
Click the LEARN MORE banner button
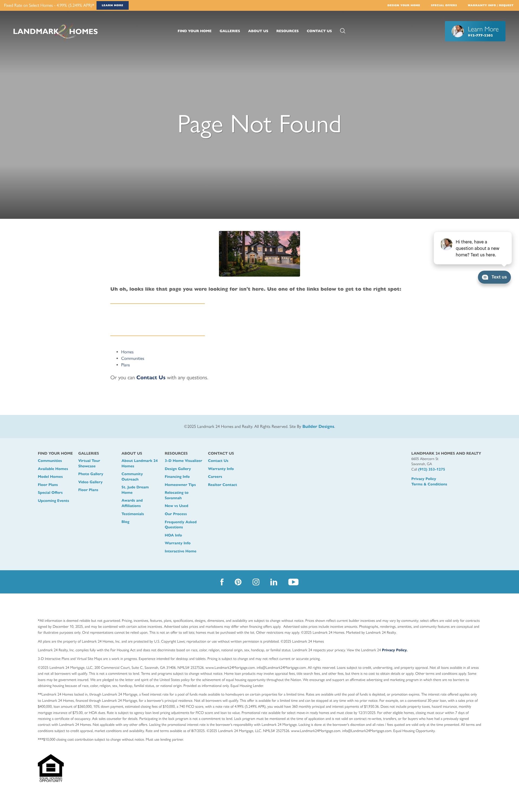[112, 5]
